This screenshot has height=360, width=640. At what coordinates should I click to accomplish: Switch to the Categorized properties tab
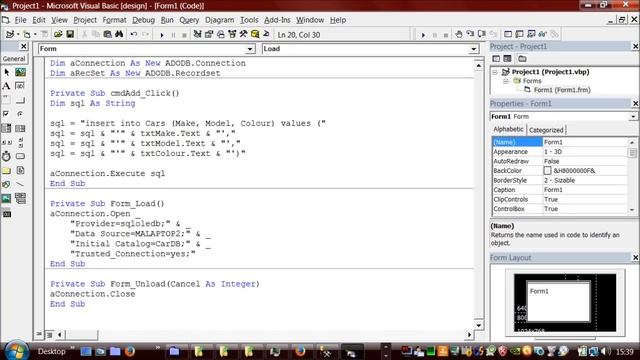[546, 130]
